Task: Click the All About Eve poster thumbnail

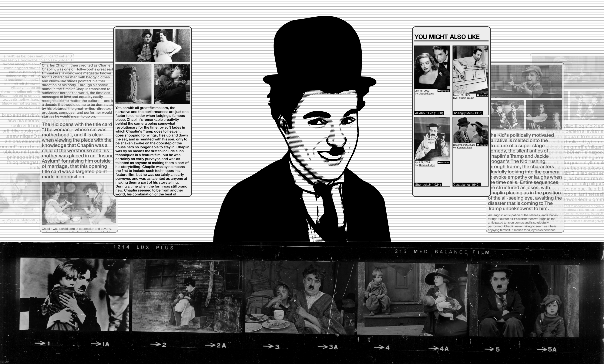Action: click(432, 67)
